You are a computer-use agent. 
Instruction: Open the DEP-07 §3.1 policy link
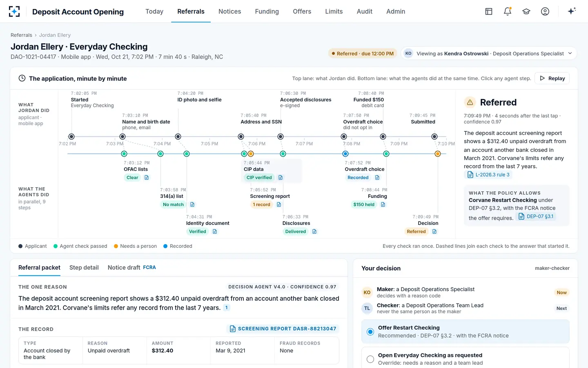(536, 216)
